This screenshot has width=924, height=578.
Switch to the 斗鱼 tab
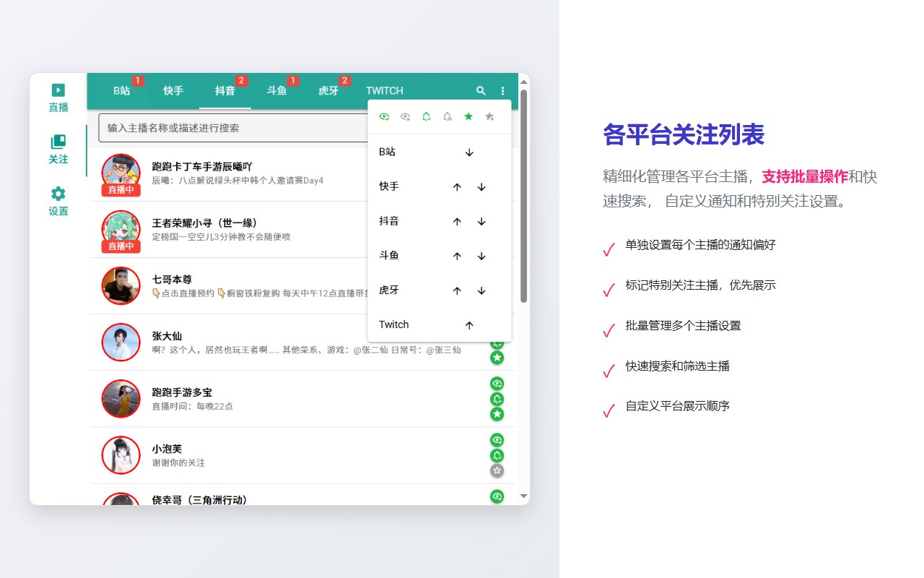pyautogui.click(x=277, y=91)
